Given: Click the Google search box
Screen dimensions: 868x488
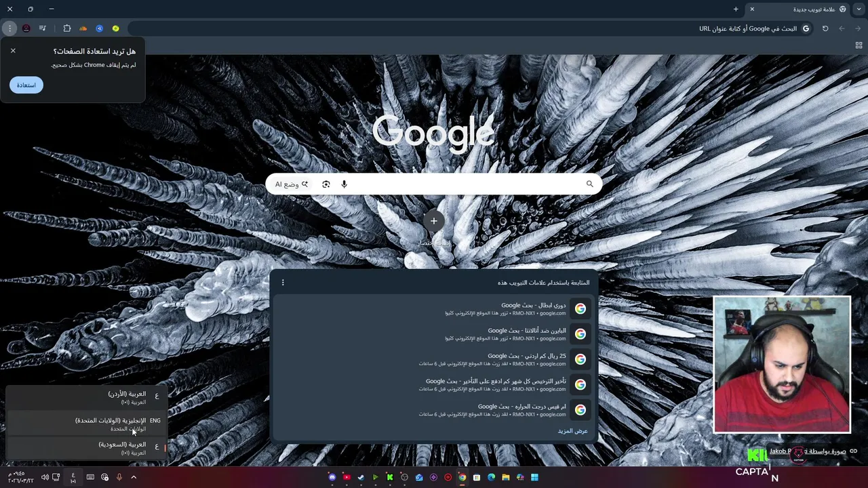Looking at the screenshot, I should coord(434,184).
